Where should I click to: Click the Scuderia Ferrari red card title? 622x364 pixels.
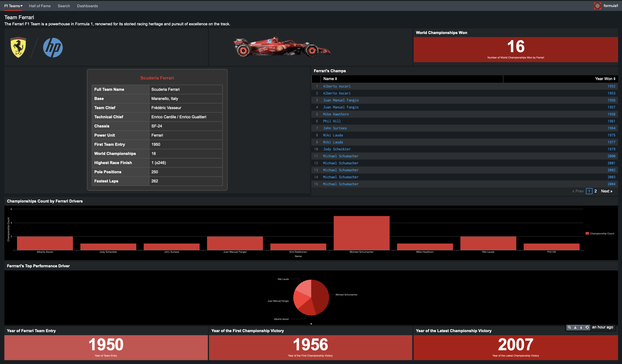[157, 78]
